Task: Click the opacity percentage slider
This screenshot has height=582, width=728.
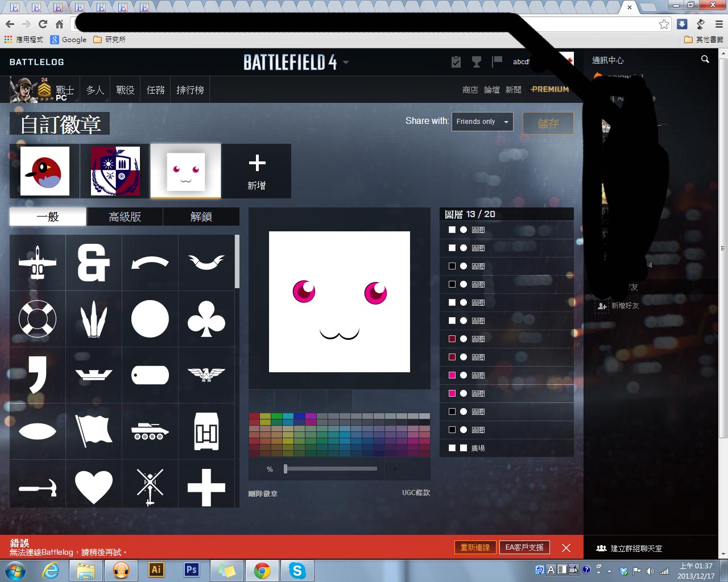Action: click(x=331, y=469)
